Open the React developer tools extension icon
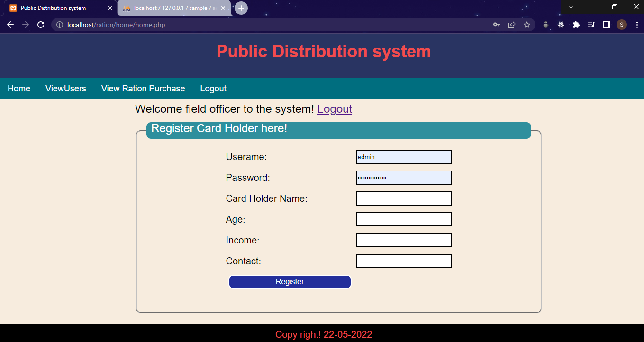The height and width of the screenshot is (342, 644). pyautogui.click(x=561, y=25)
